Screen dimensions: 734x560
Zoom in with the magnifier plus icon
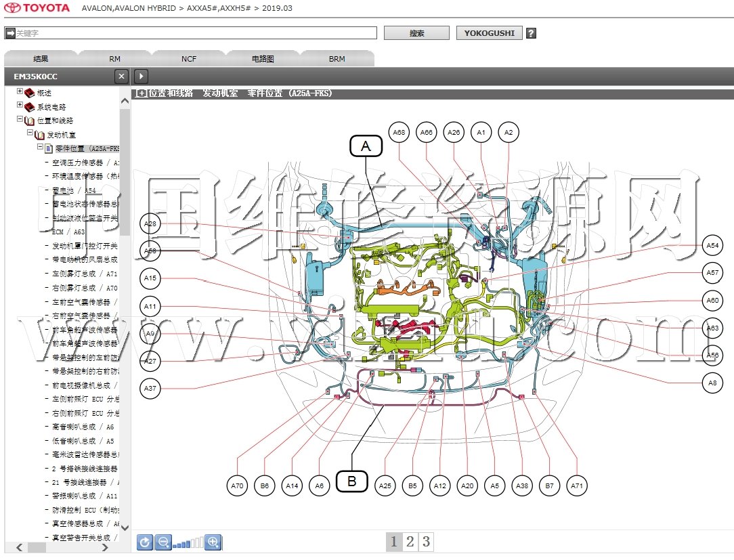[213, 542]
